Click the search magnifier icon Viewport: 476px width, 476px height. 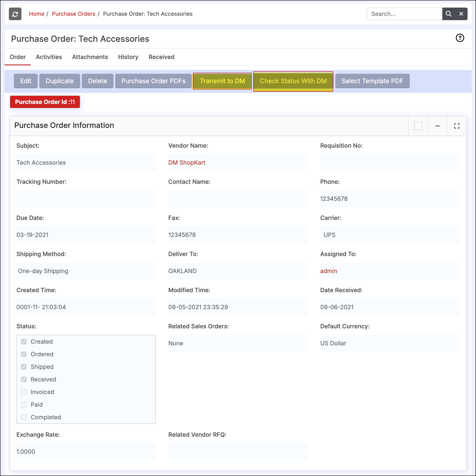[x=448, y=14]
